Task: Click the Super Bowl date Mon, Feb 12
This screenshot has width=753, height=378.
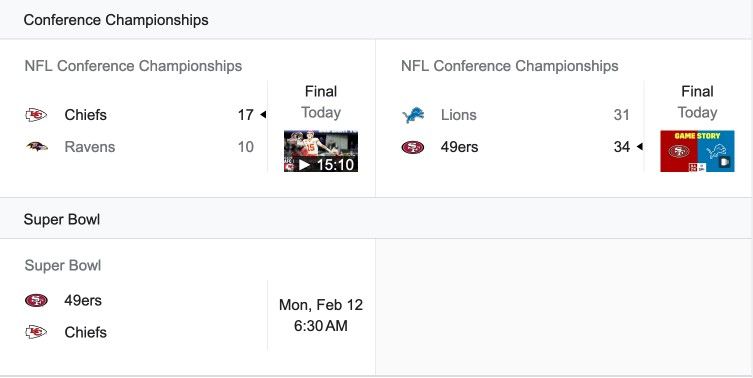Action: [x=321, y=305]
